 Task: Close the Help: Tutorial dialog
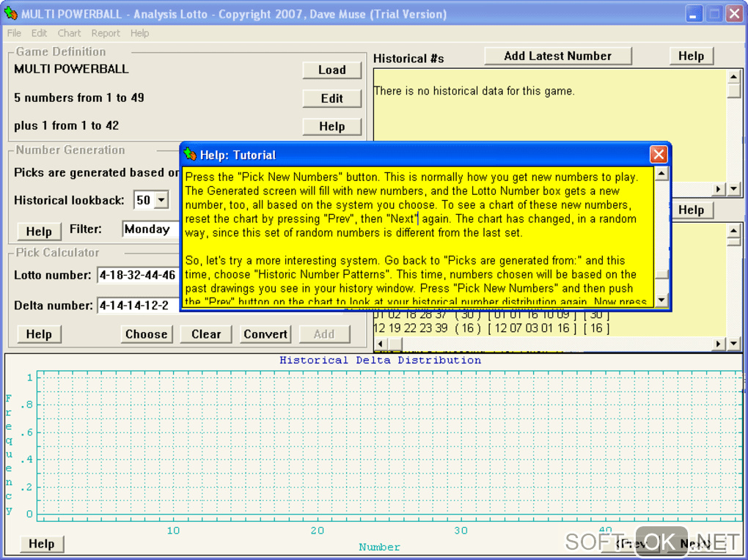pos(659,155)
